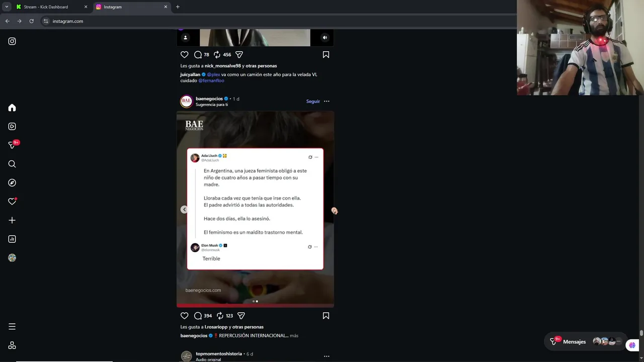Click topmomentoshistoria avatar

click(x=186, y=356)
